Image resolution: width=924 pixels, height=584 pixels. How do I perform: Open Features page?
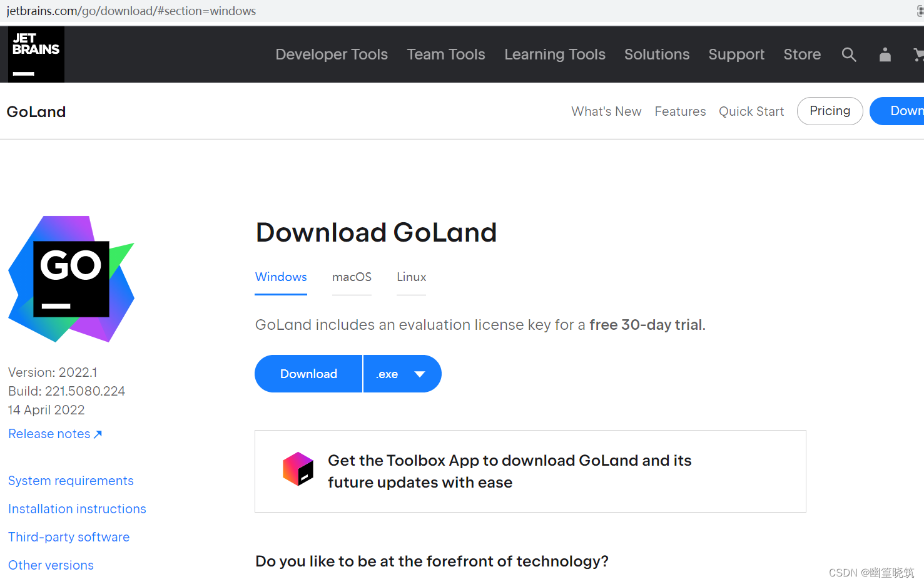click(x=680, y=111)
